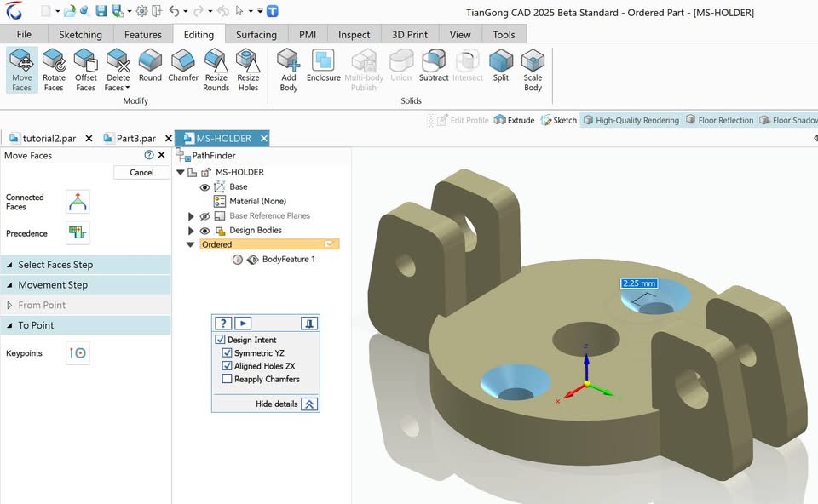Toggle Floor Reflection
818x504 pixels.
click(x=720, y=120)
